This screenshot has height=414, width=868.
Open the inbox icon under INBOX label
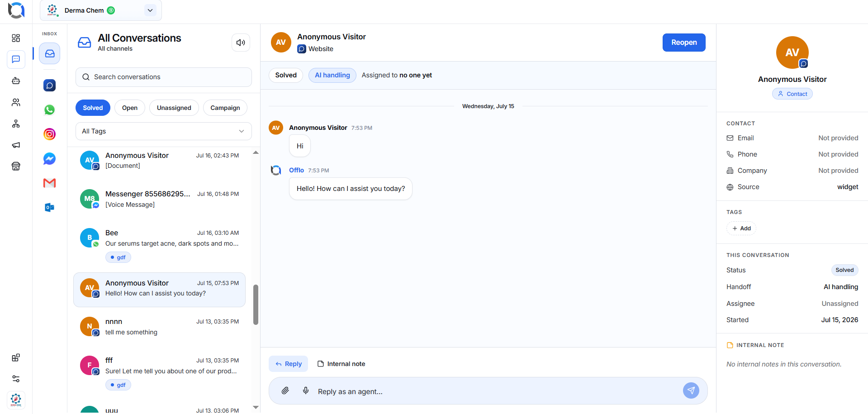pos(50,53)
